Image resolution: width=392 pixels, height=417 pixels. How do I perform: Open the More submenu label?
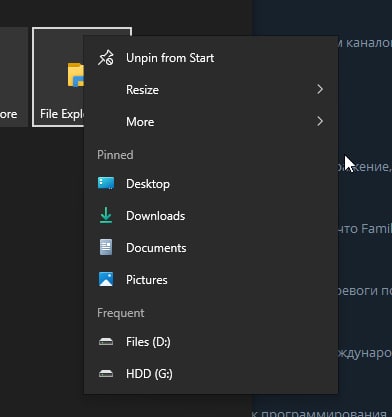coord(140,122)
